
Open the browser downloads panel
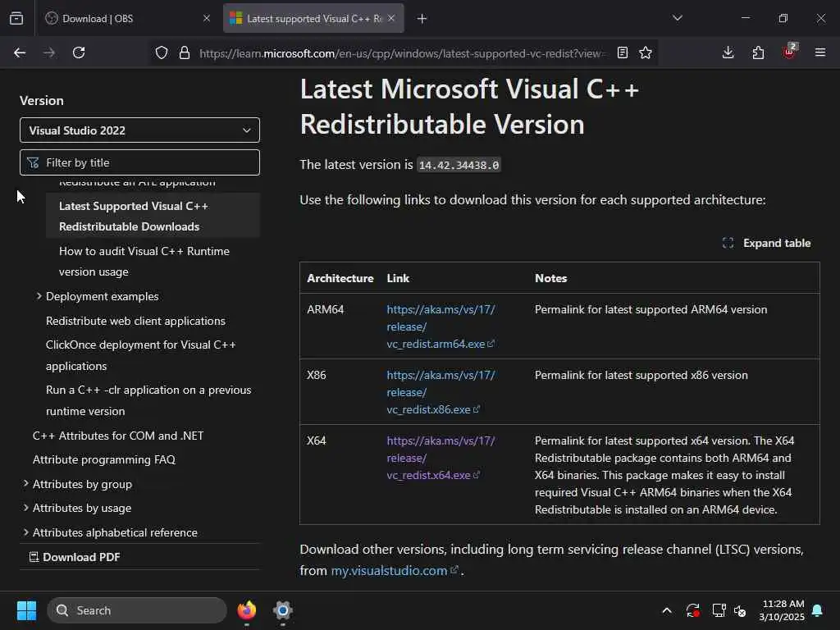(728, 52)
